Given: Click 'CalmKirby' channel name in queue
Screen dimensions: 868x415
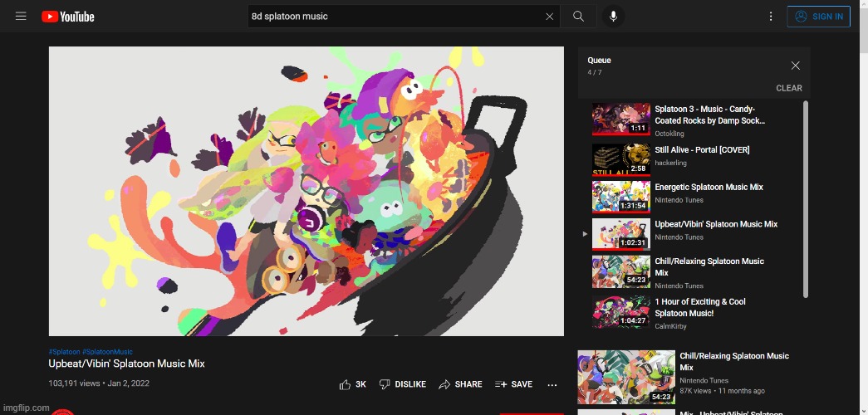Looking at the screenshot, I should pyautogui.click(x=670, y=326).
